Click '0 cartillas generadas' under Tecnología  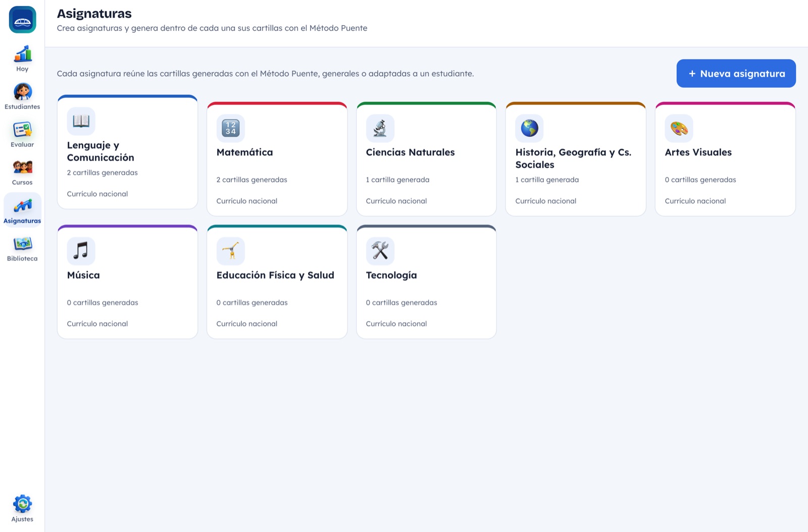click(x=401, y=303)
